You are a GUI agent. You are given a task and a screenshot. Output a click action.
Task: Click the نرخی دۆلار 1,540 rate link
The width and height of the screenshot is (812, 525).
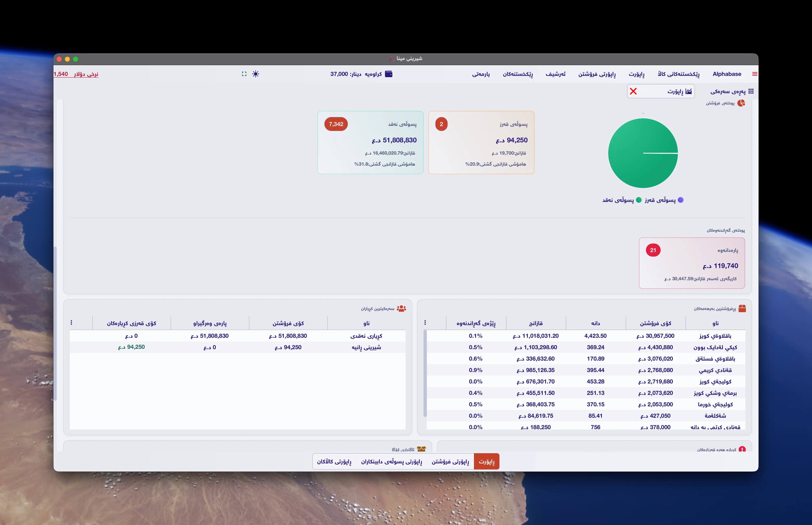(x=76, y=74)
